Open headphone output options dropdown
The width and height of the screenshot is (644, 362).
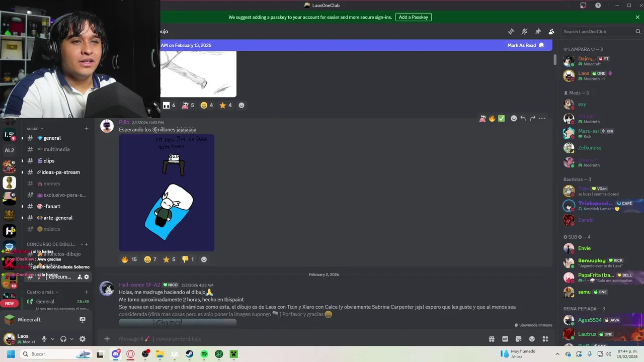click(x=71, y=339)
